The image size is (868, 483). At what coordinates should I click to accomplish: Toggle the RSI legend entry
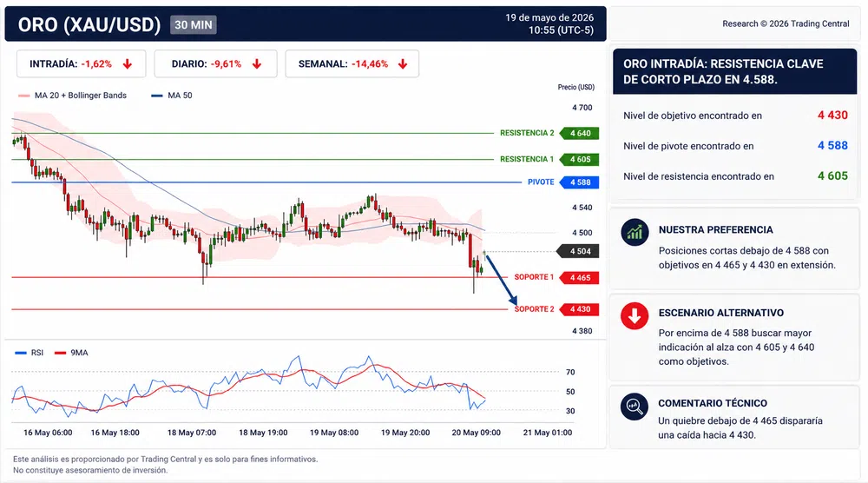tap(30, 353)
